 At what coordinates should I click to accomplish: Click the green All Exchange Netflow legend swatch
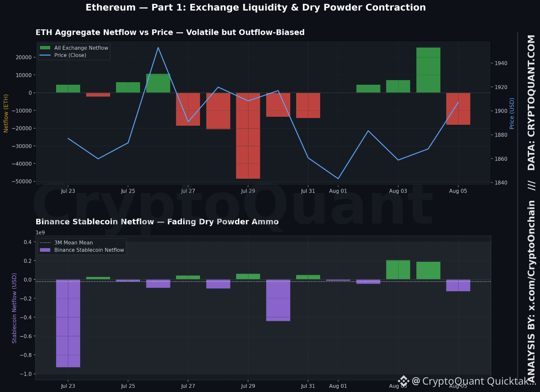[x=45, y=48]
